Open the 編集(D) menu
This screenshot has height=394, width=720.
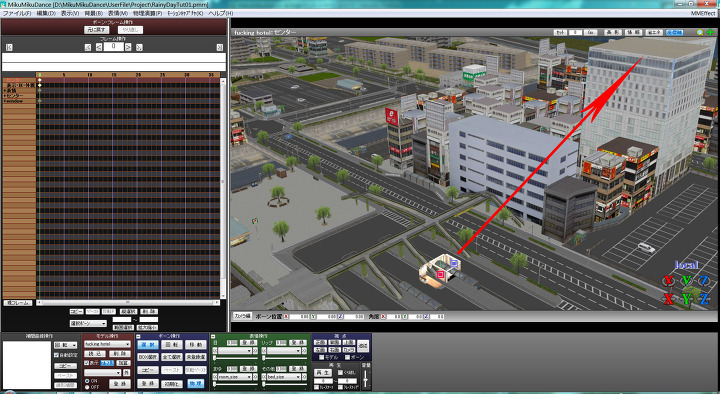[x=46, y=13]
